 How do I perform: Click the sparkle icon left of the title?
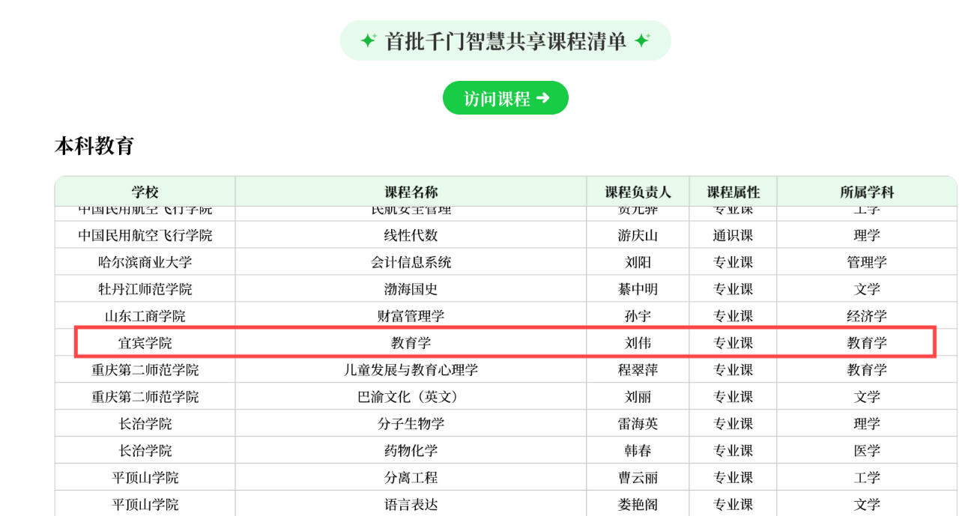click(368, 40)
